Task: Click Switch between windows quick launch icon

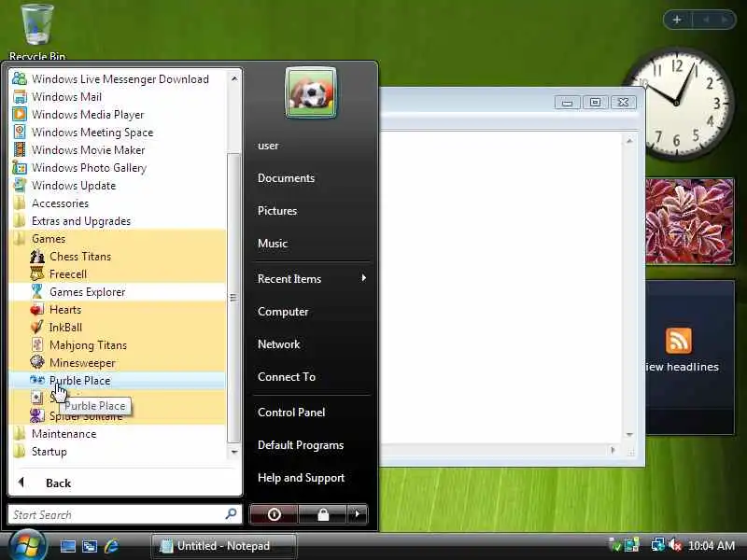Action: [90, 546]
